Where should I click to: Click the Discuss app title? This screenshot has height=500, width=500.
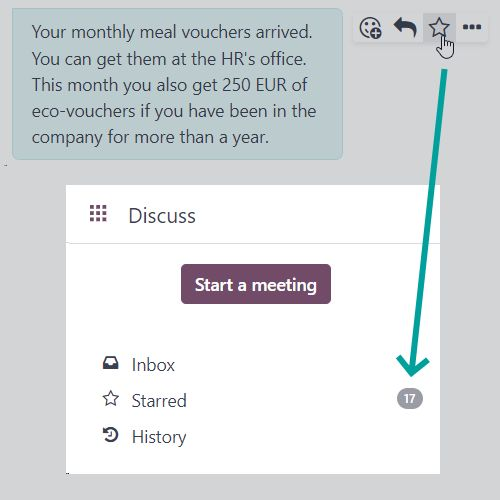(x=162, y=216)
